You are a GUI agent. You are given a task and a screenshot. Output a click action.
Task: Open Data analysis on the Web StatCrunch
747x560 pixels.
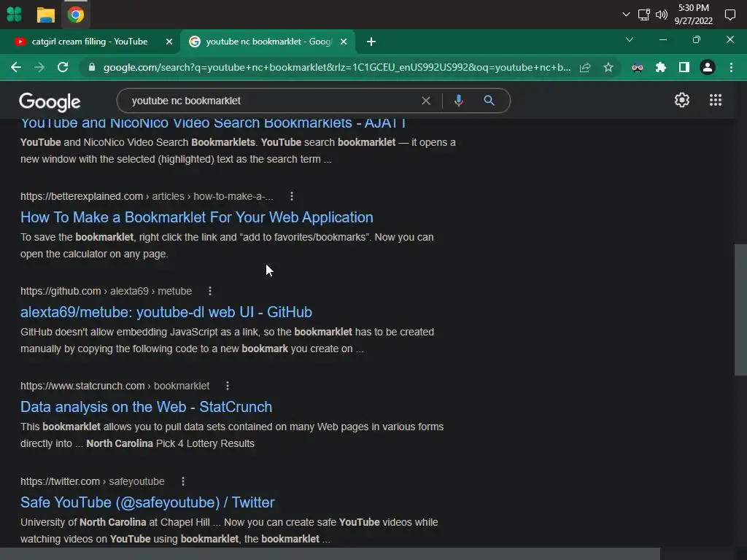(x=146, y=407)
